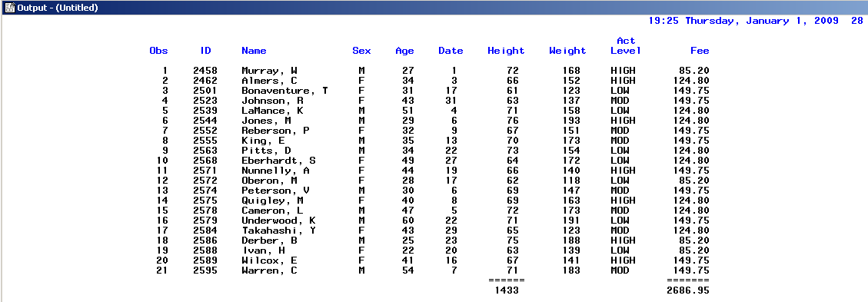868x302 pixels.
Task: Select the name Murray, W
Action: (270, 71)
